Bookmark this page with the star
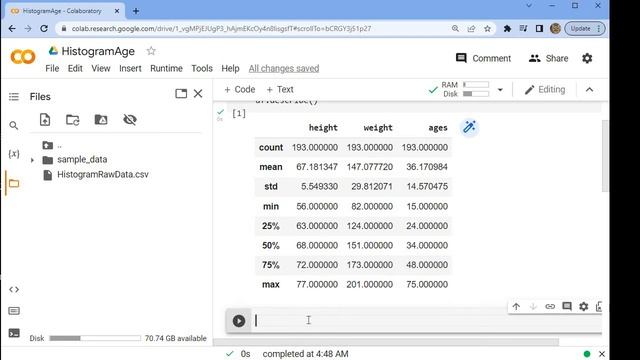Viewport: 640px width, 360px height. 487,29
